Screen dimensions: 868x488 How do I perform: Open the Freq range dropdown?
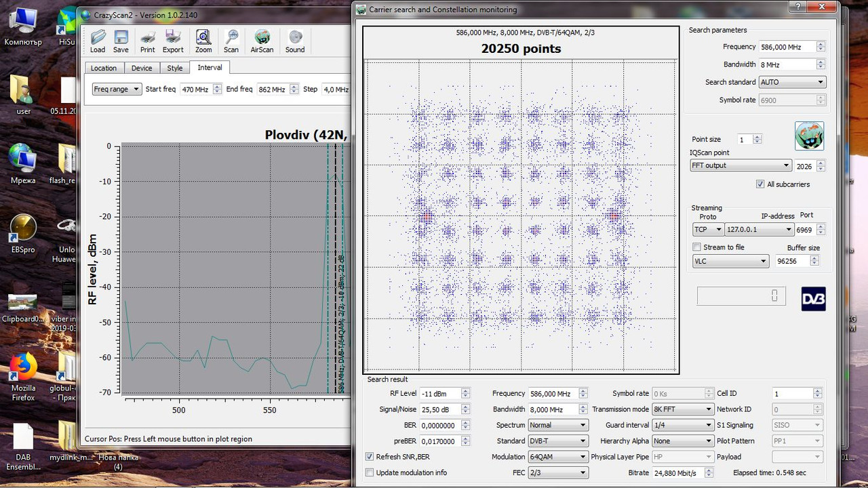coord(117,89)
